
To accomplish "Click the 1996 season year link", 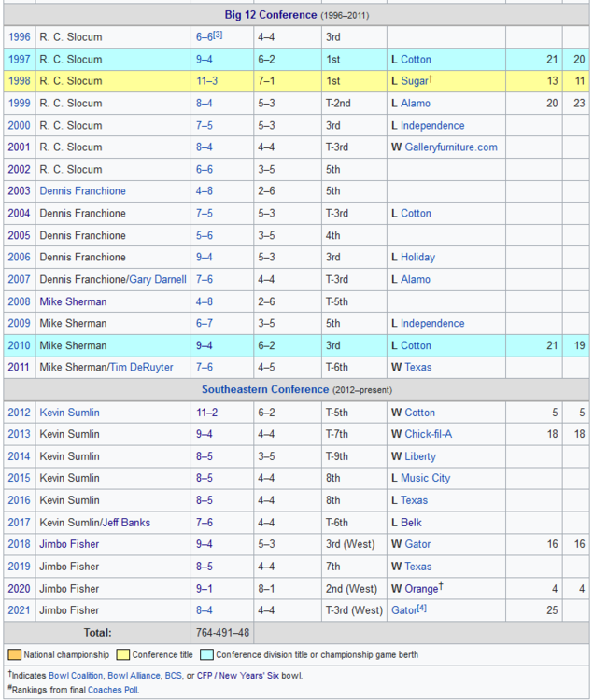I will point(19,37).
